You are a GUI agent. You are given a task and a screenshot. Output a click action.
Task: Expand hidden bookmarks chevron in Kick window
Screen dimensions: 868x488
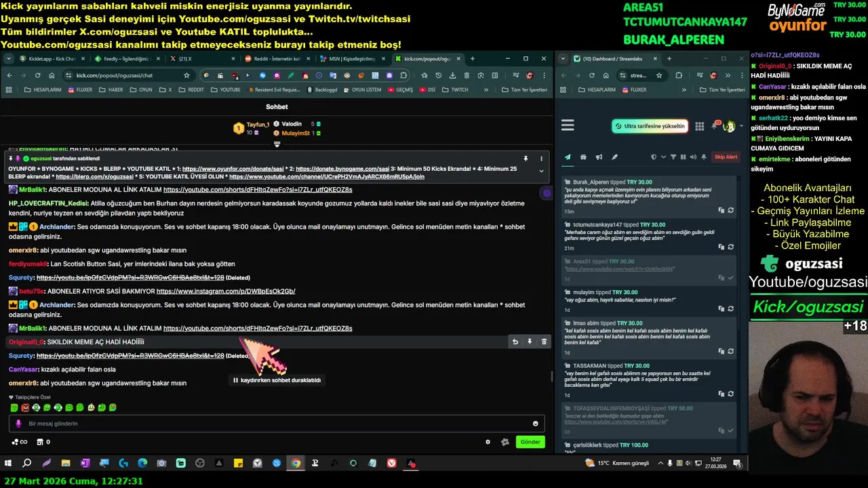tap(486, 89)
